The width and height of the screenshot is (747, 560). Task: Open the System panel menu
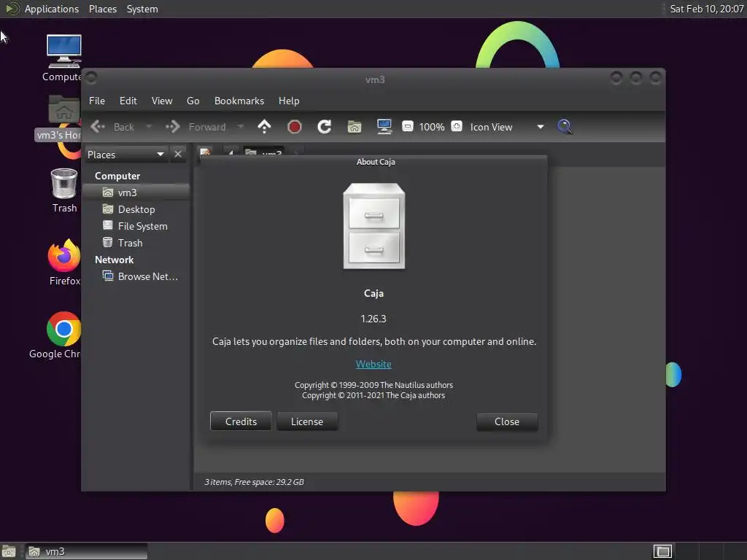click(142, 9)
